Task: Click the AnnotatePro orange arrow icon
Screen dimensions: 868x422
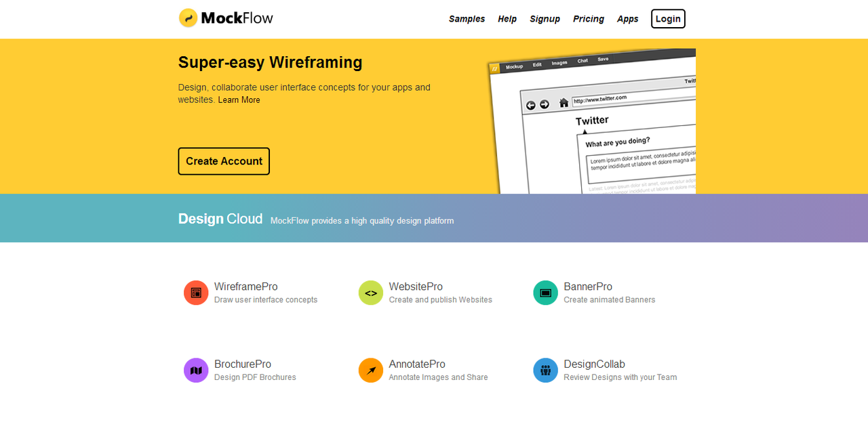Action: tap(371, 371)
